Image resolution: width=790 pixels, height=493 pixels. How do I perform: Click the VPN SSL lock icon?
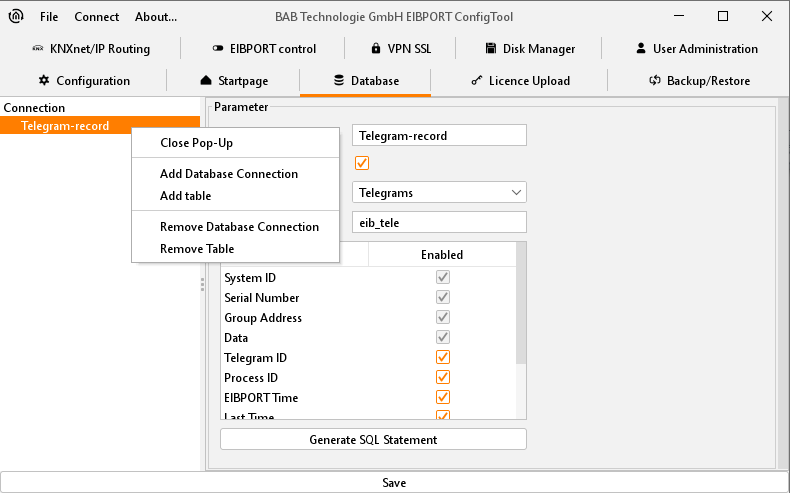pyautogui.click(x=375, y=48)
